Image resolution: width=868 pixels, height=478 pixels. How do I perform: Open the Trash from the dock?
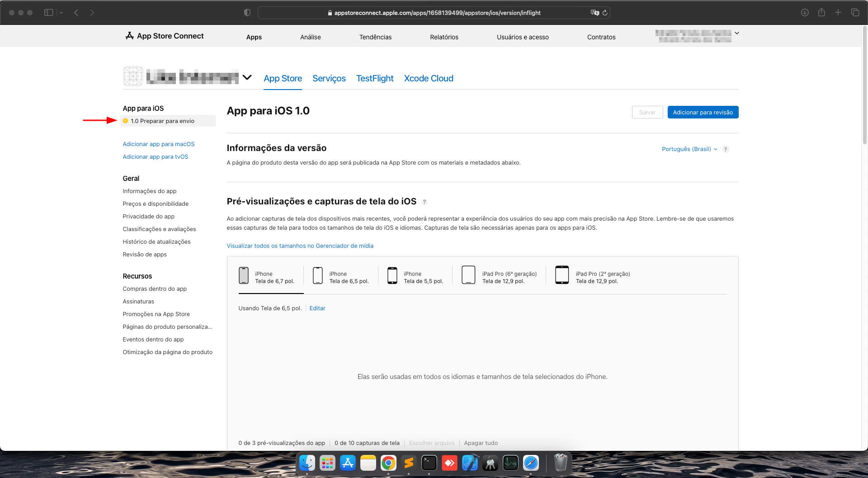(x=561, y=463)
